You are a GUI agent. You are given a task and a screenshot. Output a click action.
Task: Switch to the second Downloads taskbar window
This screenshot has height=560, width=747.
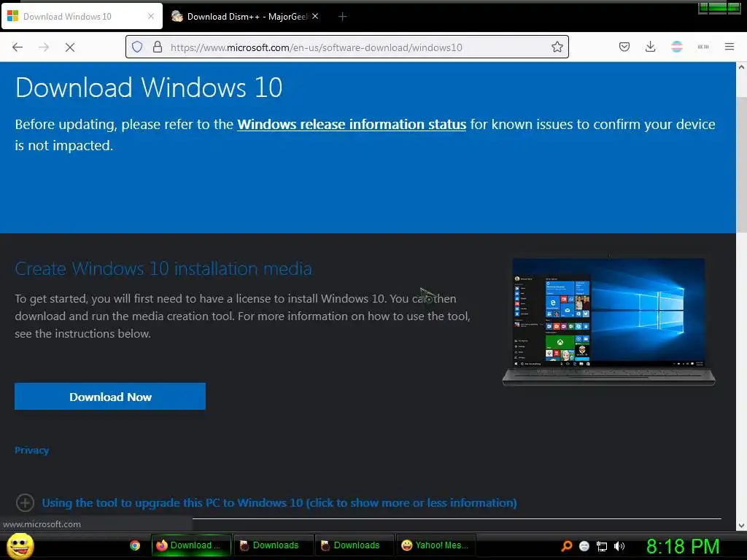(x=355, y=545)
